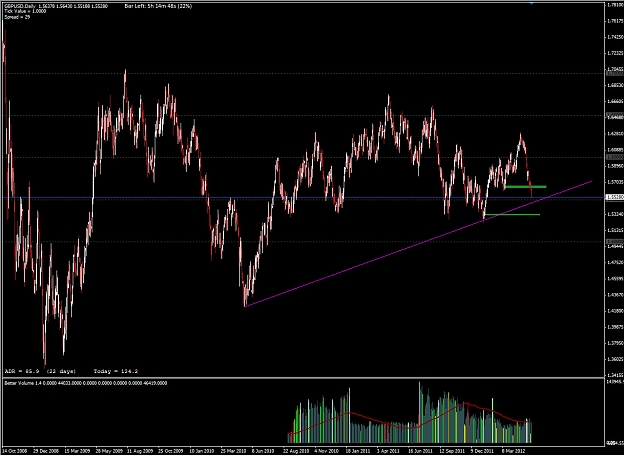Click the 4 Nov 2010 date label
The width and height of the screenshot is (625, 456).
point(326,450)
